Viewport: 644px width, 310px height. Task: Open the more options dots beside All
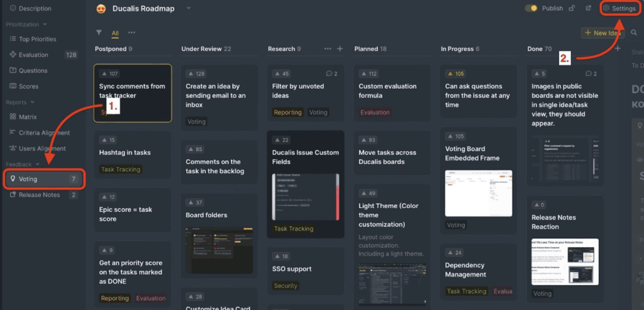pos(131,33)
